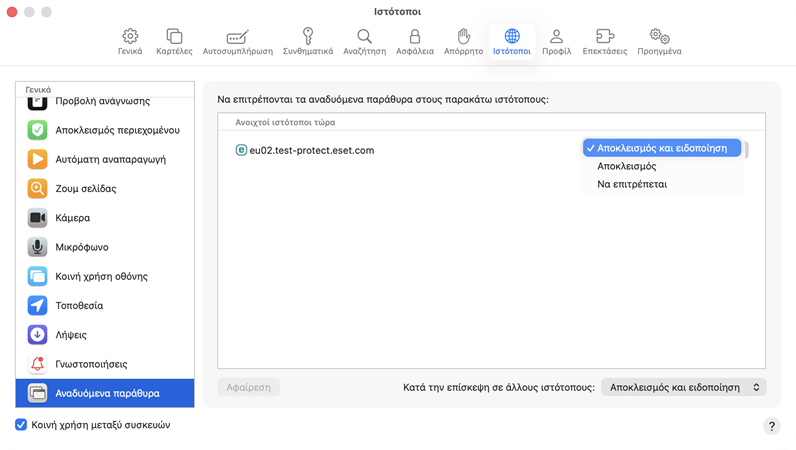Viewport: 796px width, 450px height.
Task: Open the Ασφάλεια padlock icon
Action: pyautogui.click(x=414, y=37)
